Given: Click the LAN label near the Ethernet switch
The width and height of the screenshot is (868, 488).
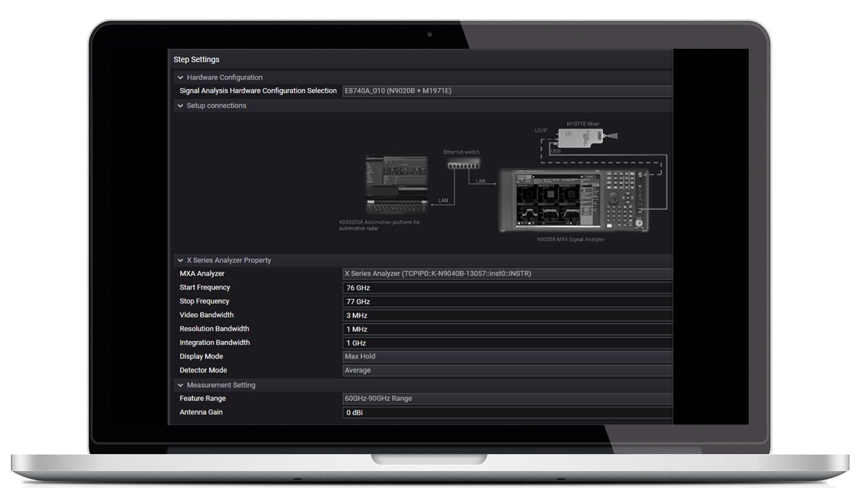Looking at the screenshot, I should (x=481, y=181).
